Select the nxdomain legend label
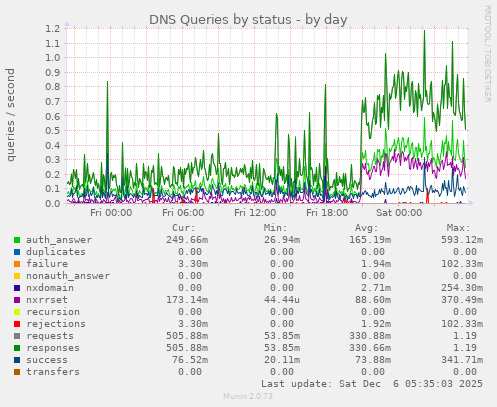The width and height of the screenshot is (497, 407). [x=50, y=288]
